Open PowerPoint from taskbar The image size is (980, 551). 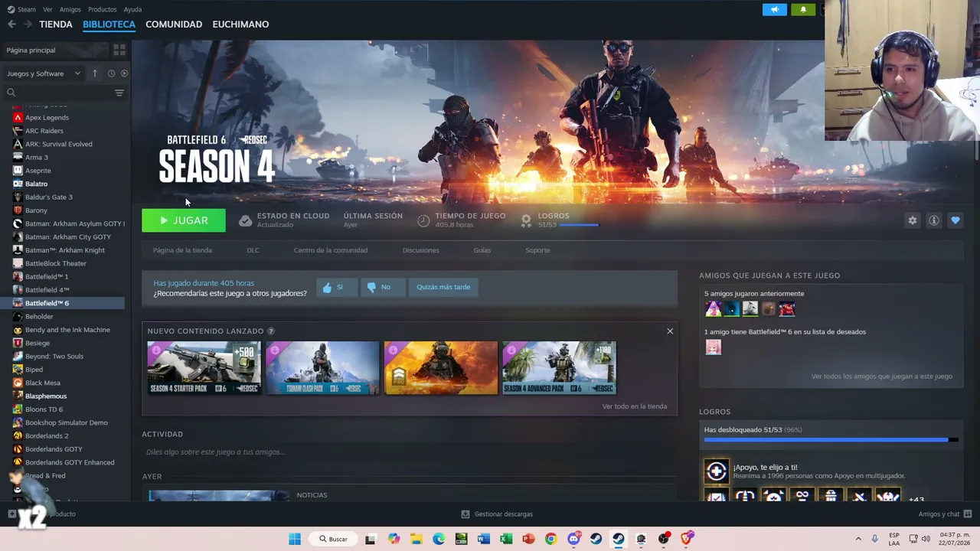(528, 539)
